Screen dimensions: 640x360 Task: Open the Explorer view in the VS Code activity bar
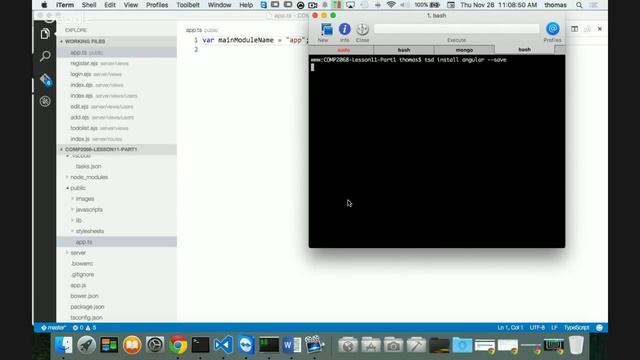tap(45, 34)
